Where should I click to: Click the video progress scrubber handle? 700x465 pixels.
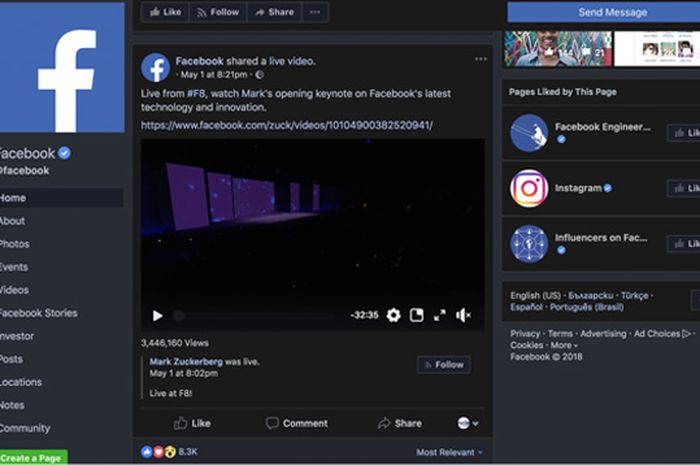coord(179,316)
